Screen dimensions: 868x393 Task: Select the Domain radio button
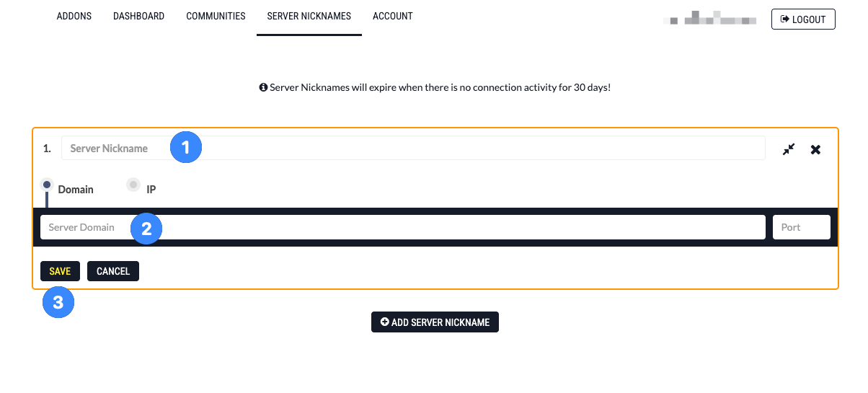tap(47, 185)
